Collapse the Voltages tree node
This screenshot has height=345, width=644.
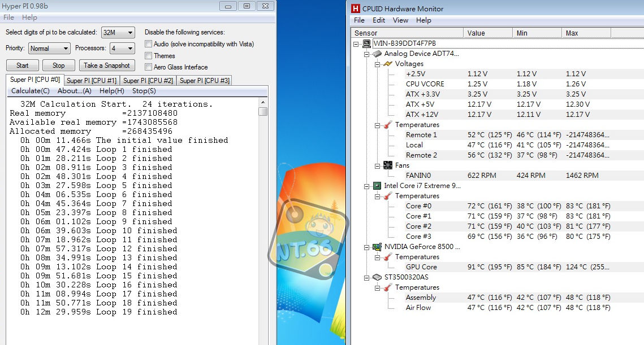point(378,64)
